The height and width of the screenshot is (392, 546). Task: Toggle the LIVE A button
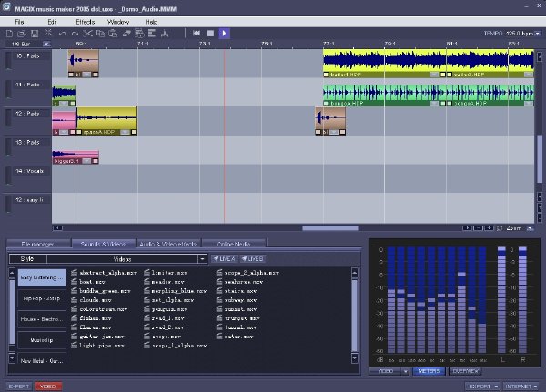tap(224, 259)
